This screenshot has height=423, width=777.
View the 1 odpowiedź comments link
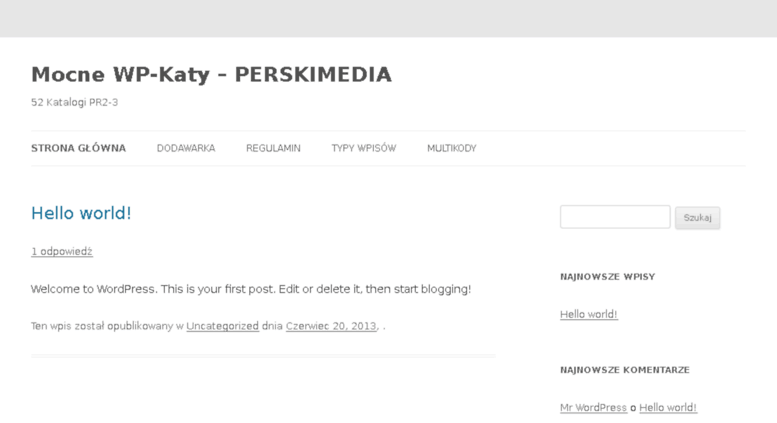(61, 252)
